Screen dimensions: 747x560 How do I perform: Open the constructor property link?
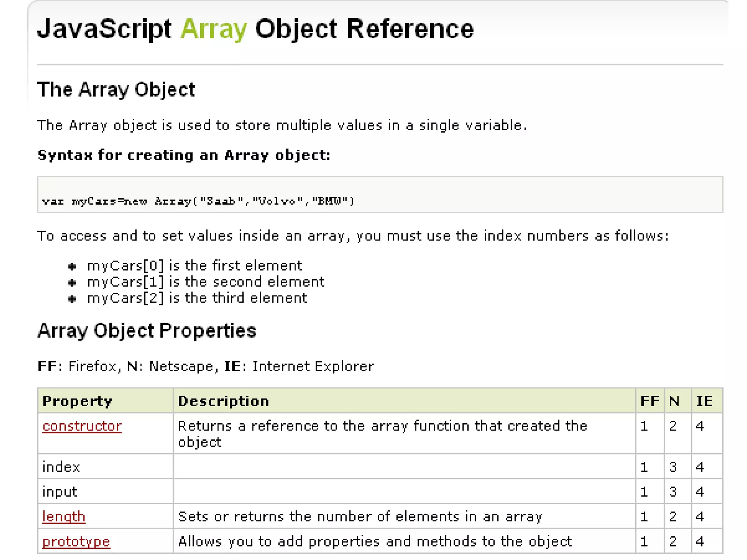click(82, 426)
